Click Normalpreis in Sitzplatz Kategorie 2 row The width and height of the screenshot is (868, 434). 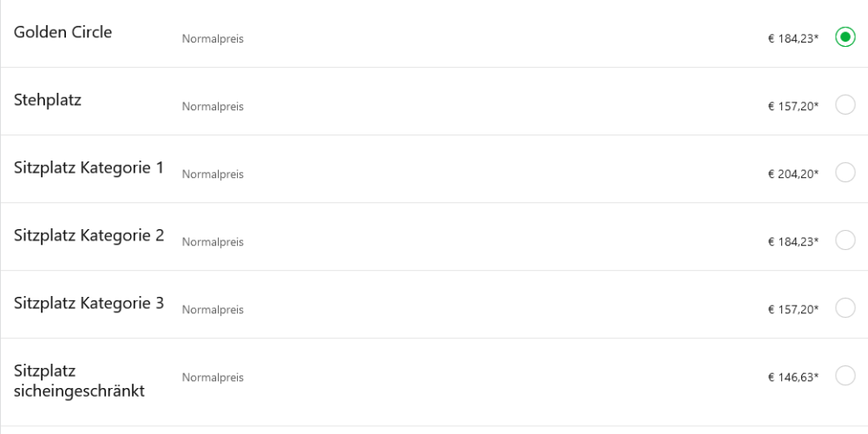click(213, 242)
